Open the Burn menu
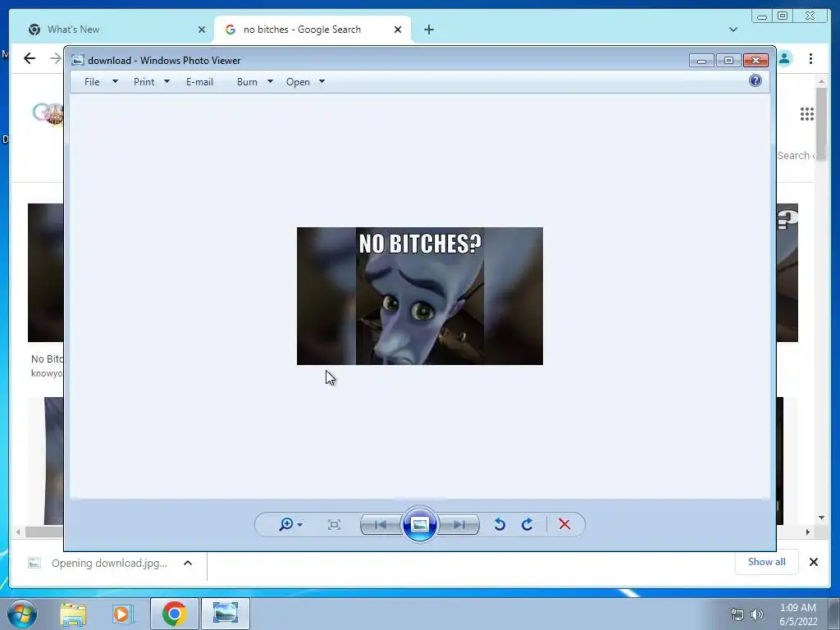Image resolution: width=840 pixels, height=630 pixels. point(247,82)
